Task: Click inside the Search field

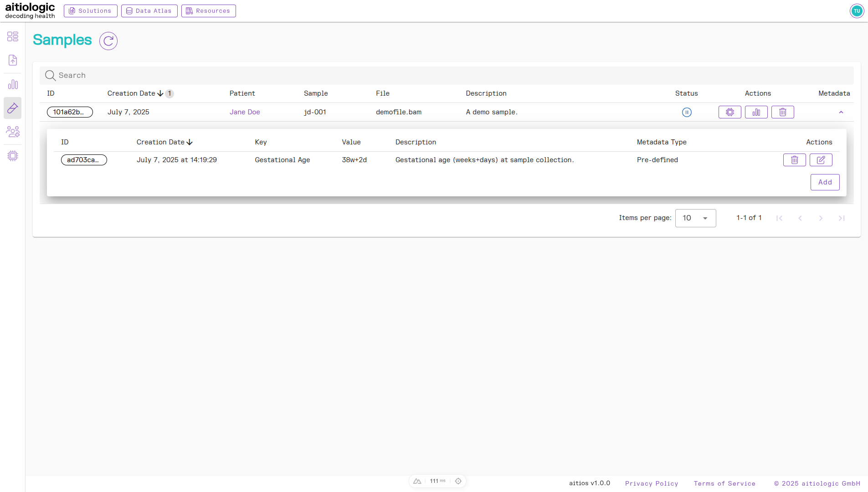Action: [x=182, y=75]
